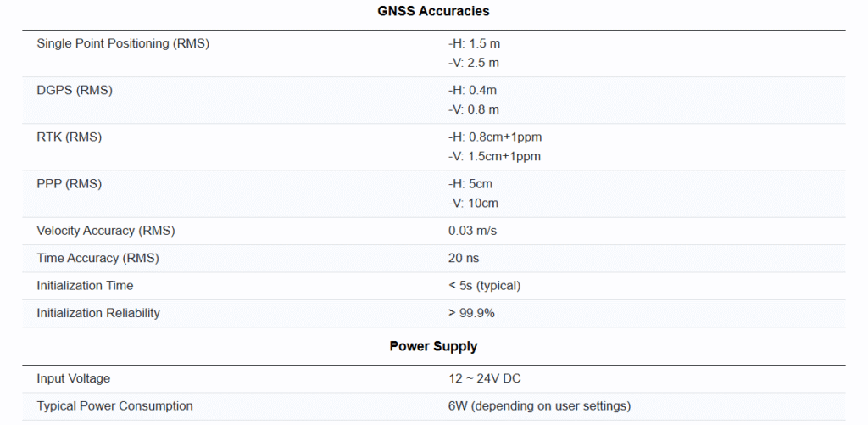
Task: Select the DGPS vertical 0.8 m value
Action: tap(474, 109)
